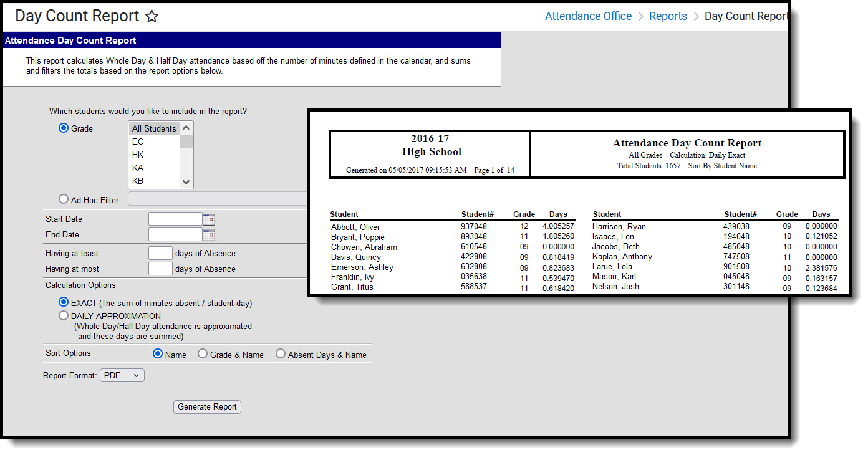Sort report by Grade & Name

click(x=203, y=354)
